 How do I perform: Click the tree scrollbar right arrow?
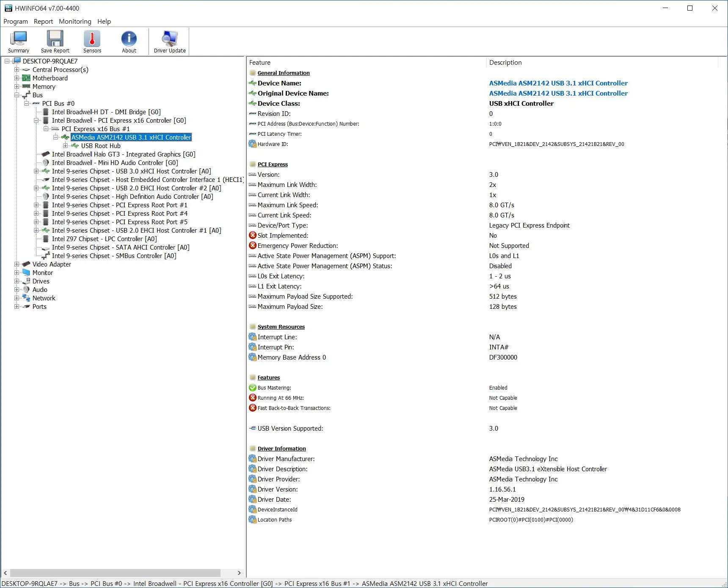(x=239, y=573)
